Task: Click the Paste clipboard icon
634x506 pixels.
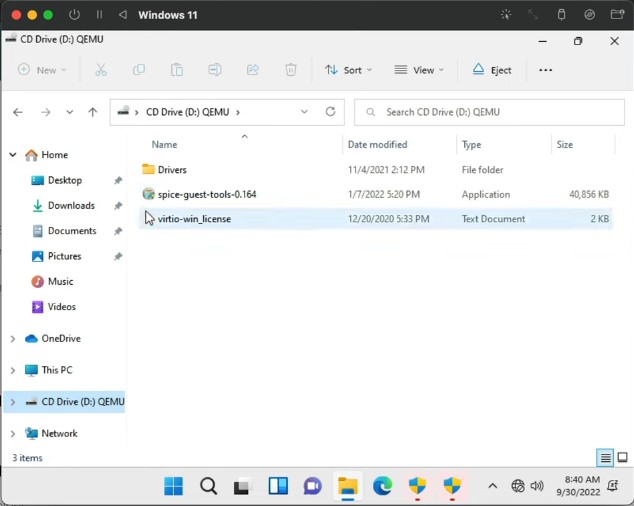Action: [177, 70]
